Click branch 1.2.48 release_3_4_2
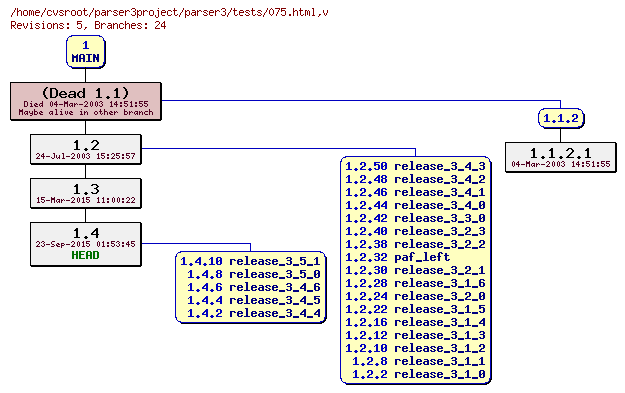This screenshot has height=393, width=625. pyautogui.click(x=415, y=179)
